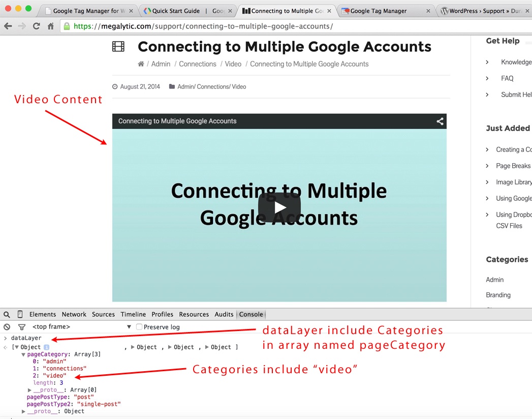Click the DevTools magnifier inspect icon
This screenshot has width=532, height=419.
tap(7, 314)
